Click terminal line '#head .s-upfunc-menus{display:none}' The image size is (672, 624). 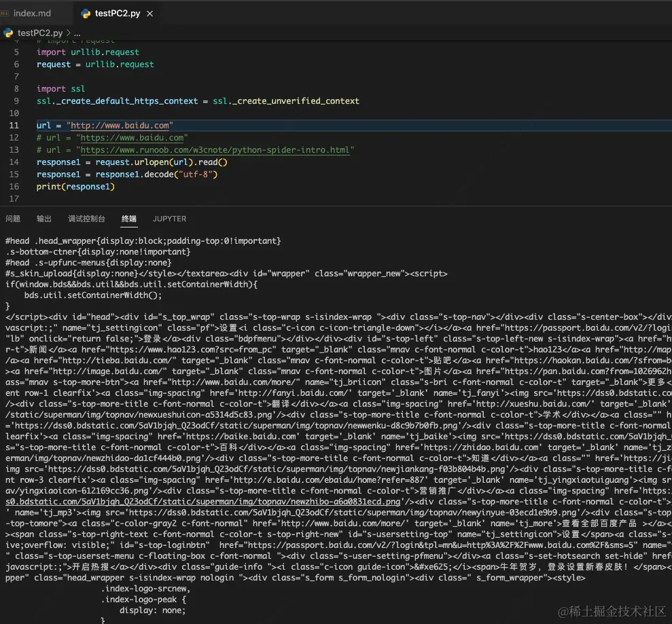pyautogui.click(x=88, y=263)
